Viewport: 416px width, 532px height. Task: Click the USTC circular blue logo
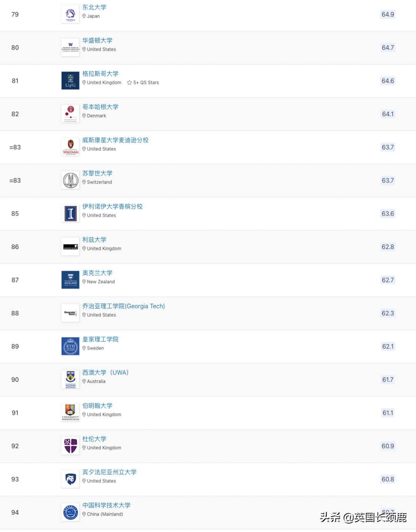pyautogui.click(x=70, y=512)
